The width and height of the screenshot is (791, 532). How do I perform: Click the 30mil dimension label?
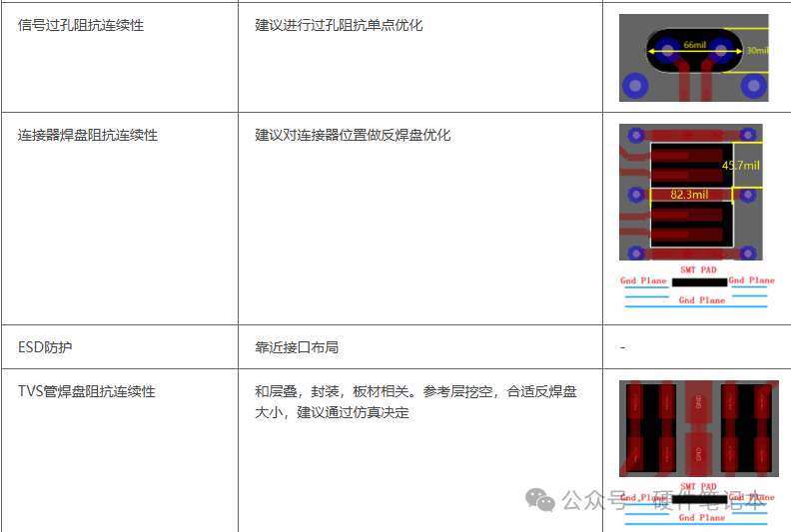(x=757, y=50)
